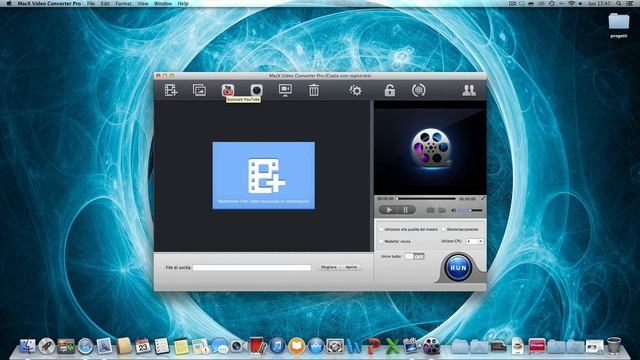Open iBooks orange book icon in Dock
Image resolution: width=640 pixels, height=360 pixels.
[296, 347]
